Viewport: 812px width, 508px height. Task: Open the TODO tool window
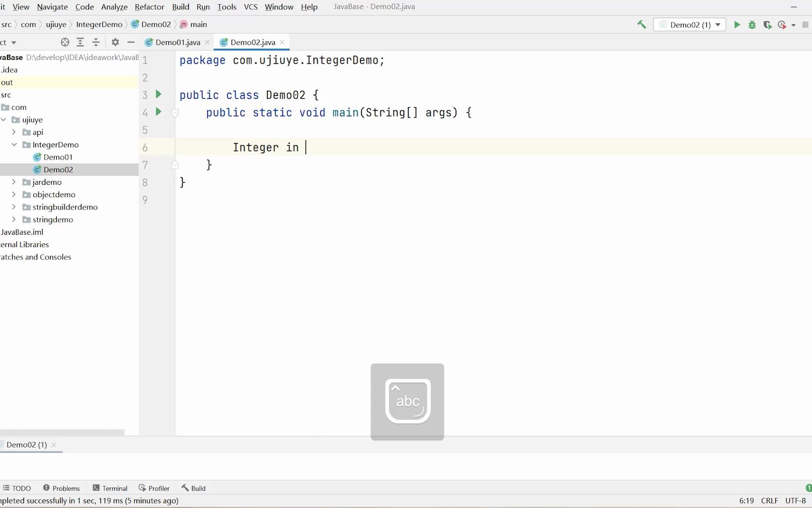pyautogui.click(x=17, y=488)
